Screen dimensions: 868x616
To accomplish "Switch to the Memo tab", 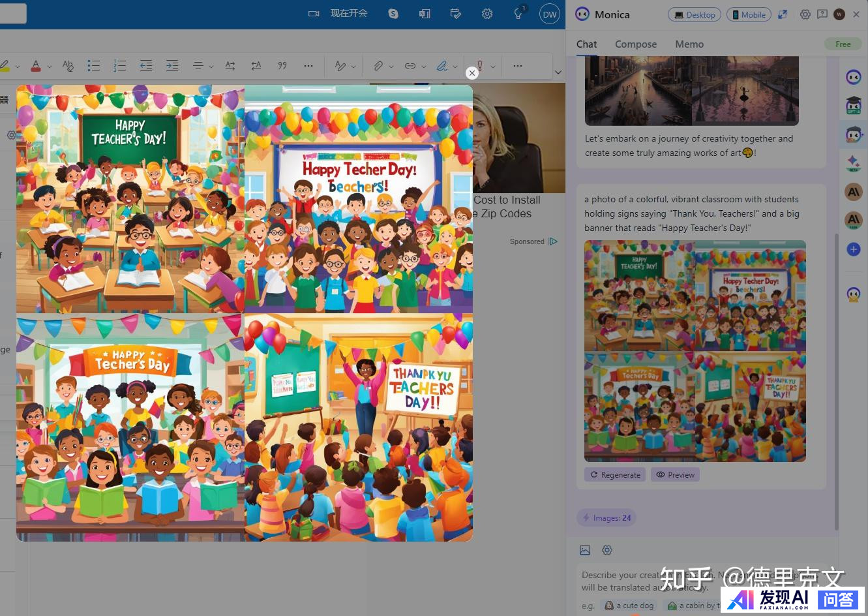I will point(689,44).
